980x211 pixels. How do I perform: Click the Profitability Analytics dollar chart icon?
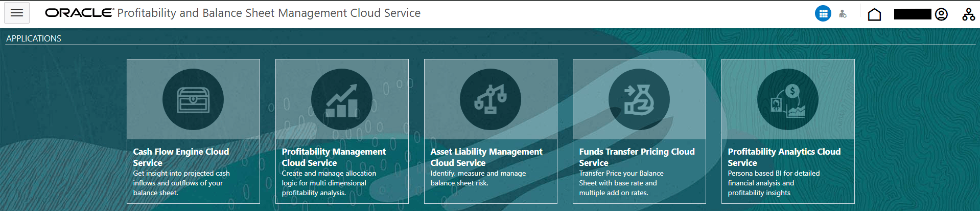click(x=788, y=99)
